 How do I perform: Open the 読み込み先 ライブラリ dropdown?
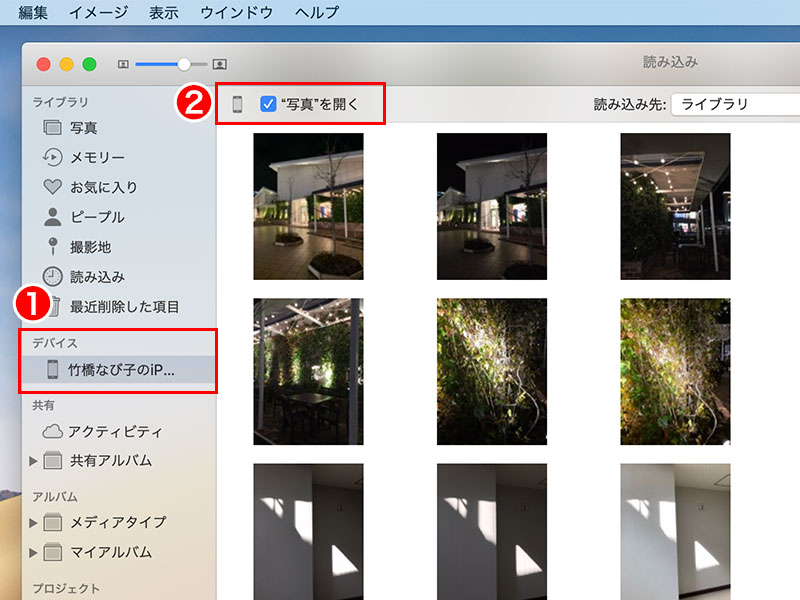(x=735, y=105)
